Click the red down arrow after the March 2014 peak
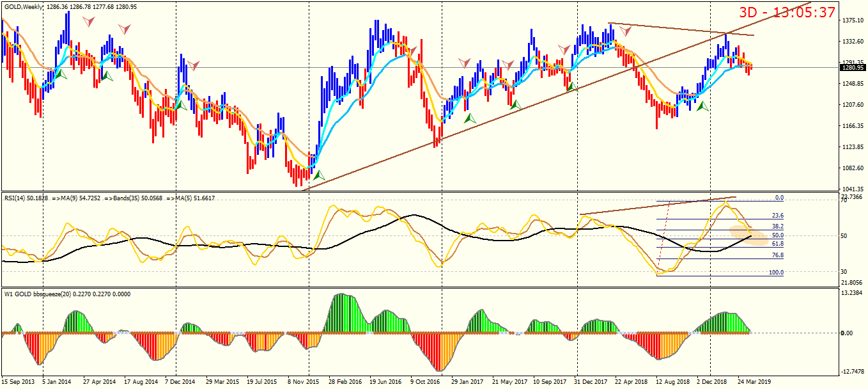 [89, 21]
